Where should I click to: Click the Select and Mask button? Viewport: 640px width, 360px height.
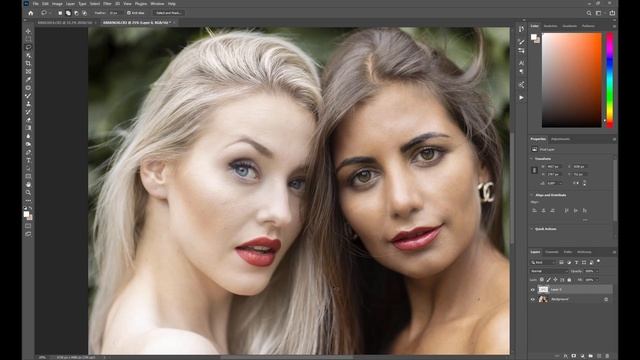click(169, 13)
